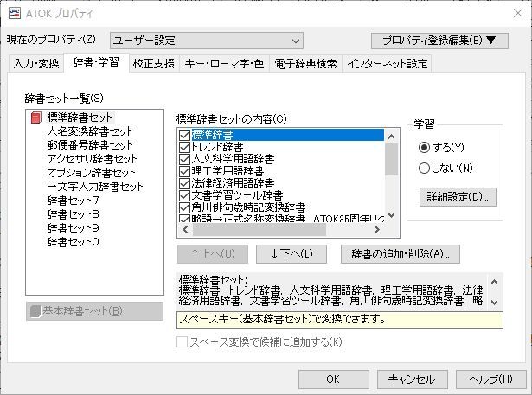Screen dimensions: 532x395
Task: Switch to the 入力・変換 tab
Action: click(x=36, y=63)
